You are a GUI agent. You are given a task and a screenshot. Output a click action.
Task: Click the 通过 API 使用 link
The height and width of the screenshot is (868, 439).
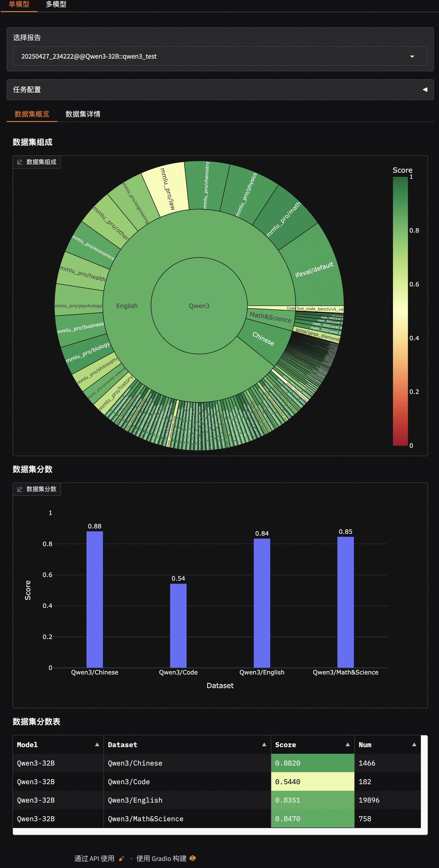click(x=95, y=858)
